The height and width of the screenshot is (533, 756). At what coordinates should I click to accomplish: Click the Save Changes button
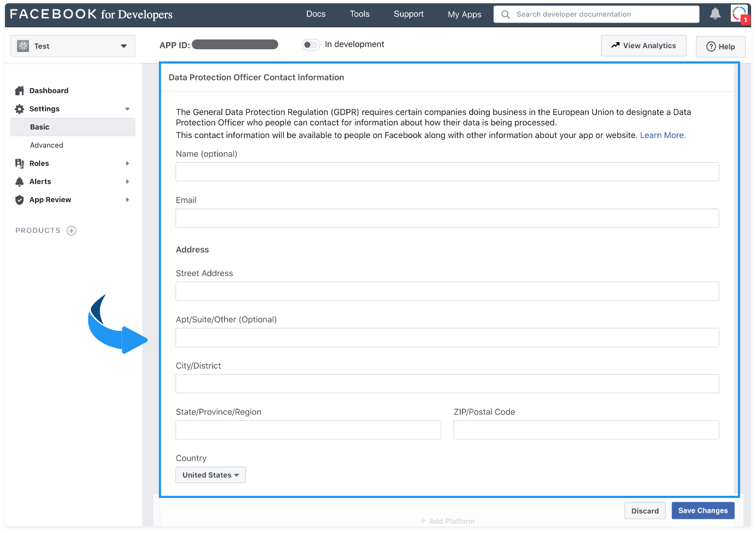tap(703, 511)
